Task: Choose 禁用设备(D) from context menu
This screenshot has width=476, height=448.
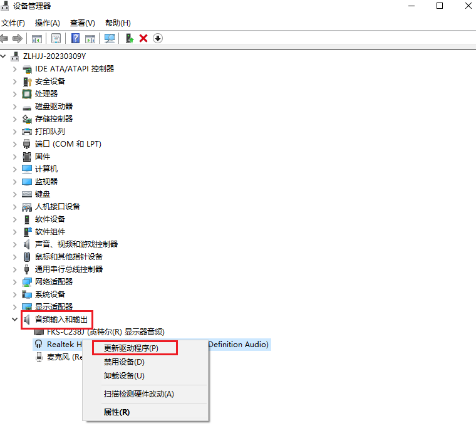Action: [x=124, y=362]
